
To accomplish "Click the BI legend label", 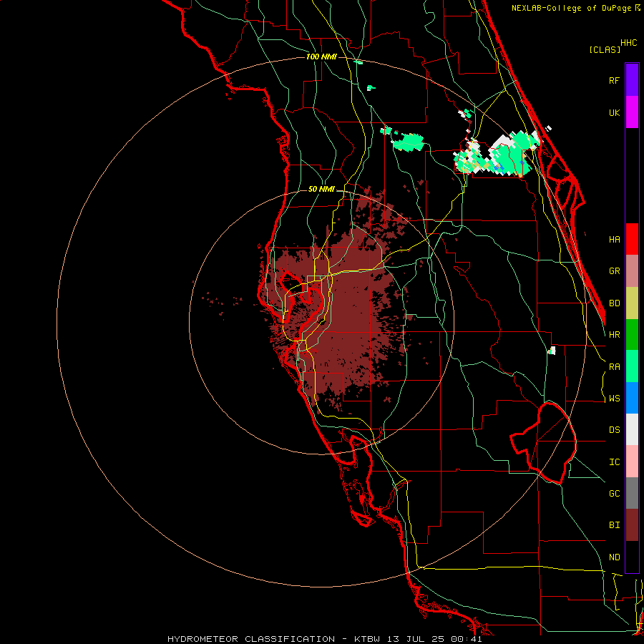I will point(615,525).
